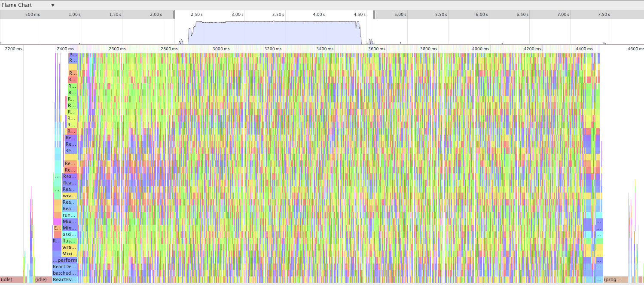The image size is (644, 285).
Task: Select the Mixi... stack frame
Action: [x=70, y=254]
